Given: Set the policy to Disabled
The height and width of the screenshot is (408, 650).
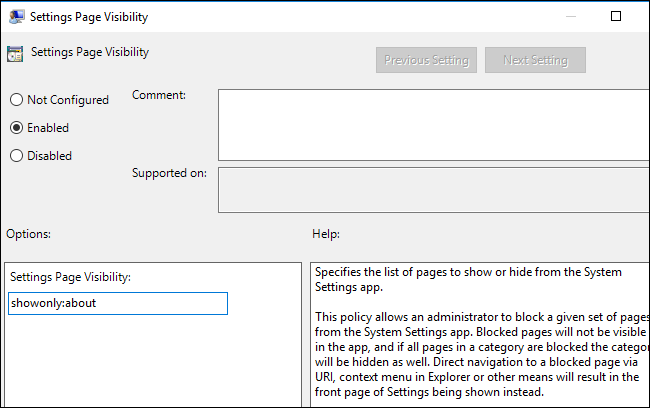Looking at the screenshot, I should point(16,156).
